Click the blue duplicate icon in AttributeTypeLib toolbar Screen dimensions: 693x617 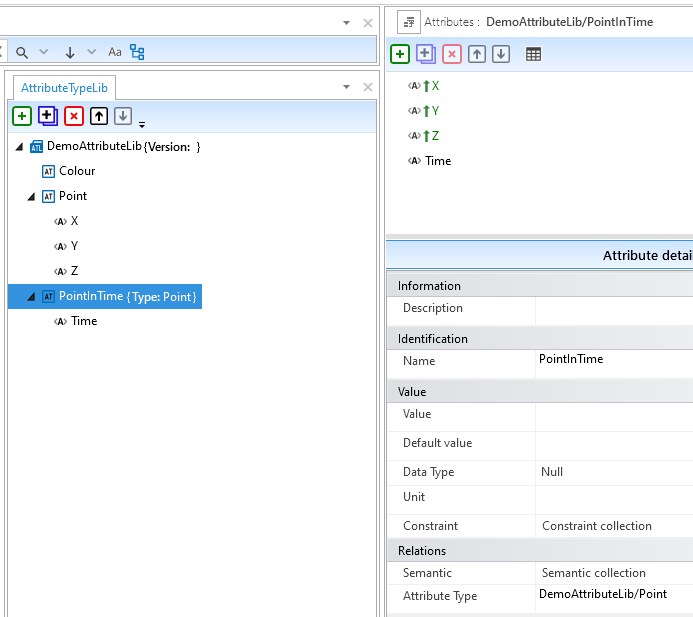tap(47, 116)
